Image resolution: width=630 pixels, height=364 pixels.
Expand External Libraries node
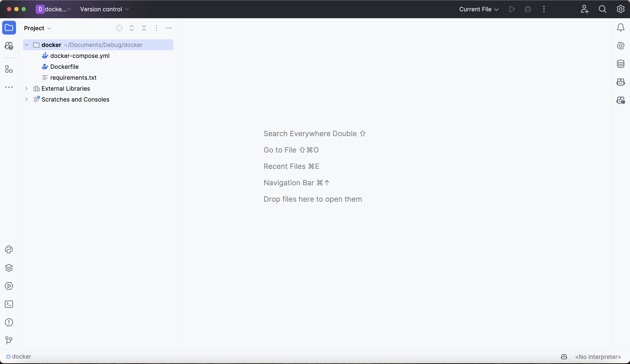[27, 89]
